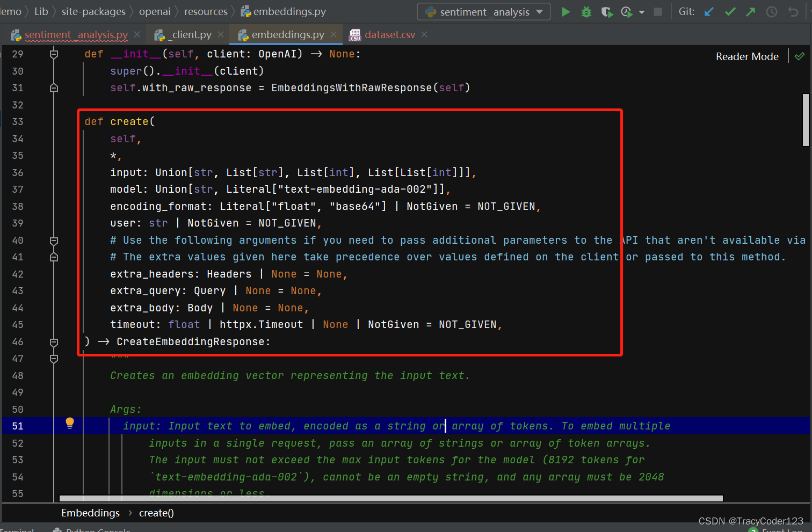Collapse the comment block at line 40
This screenshot has height=532, width=812.
click(x=54, y=241)
